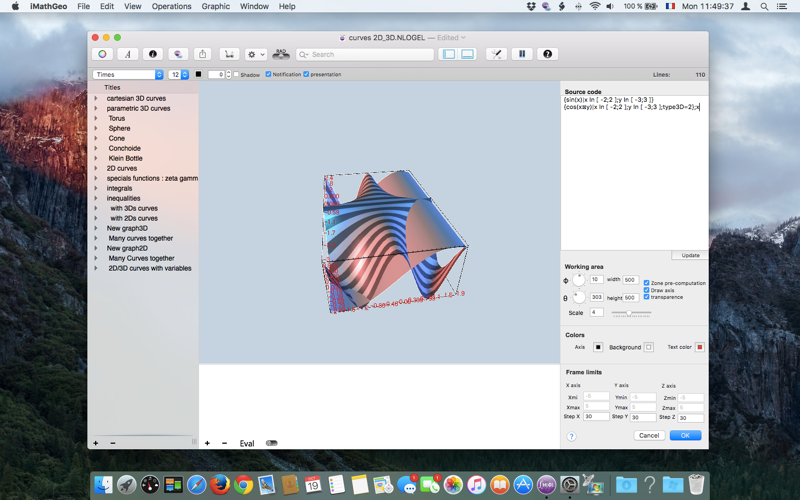Click inside the toolbar Search field
The width and height of the screenshot is (800, 500).
point(365,54)
